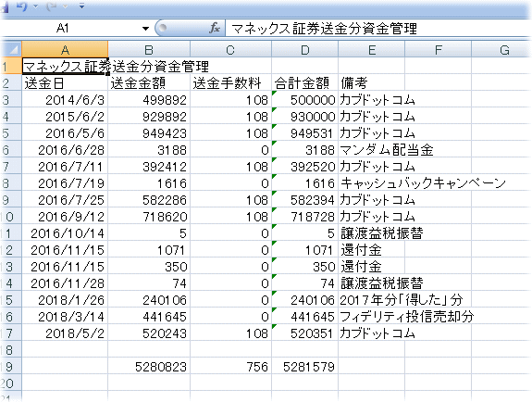
Task: Click the 備考 header cell
Action: click(x=372, y=83)
